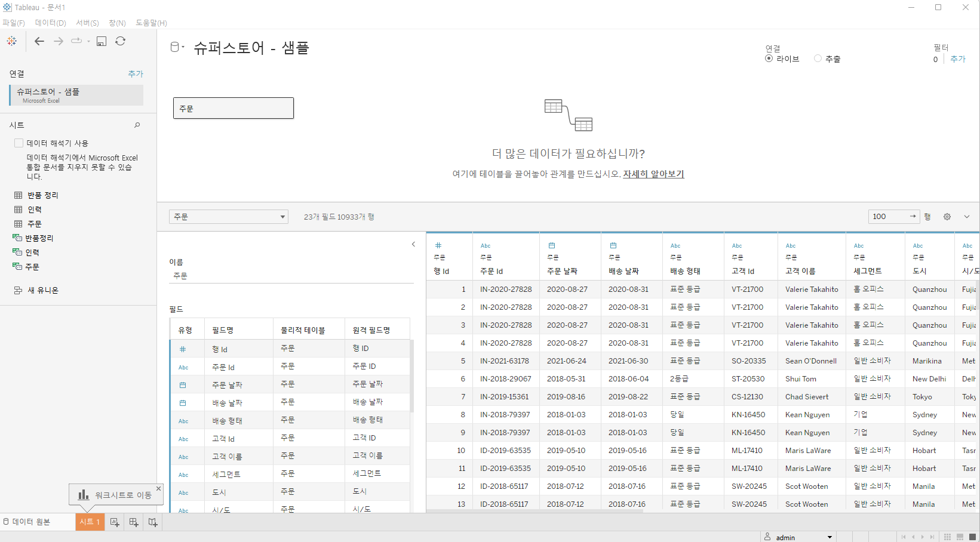This screenshot has height=542, width=980.
Task: Go back with the left arrow toolbar button
Action: tap(39, 41)
